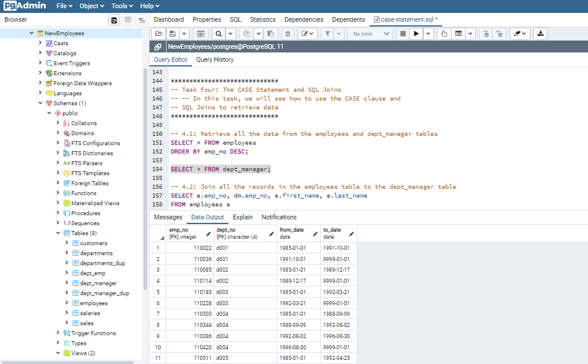
Task: Select the dept_manager table in tree
Action: pos(98,283)
